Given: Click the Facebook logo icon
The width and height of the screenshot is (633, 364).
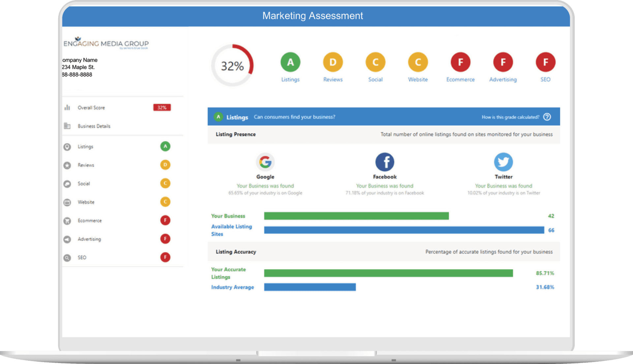Looking at the screenshot, I should tap(384, 162).
